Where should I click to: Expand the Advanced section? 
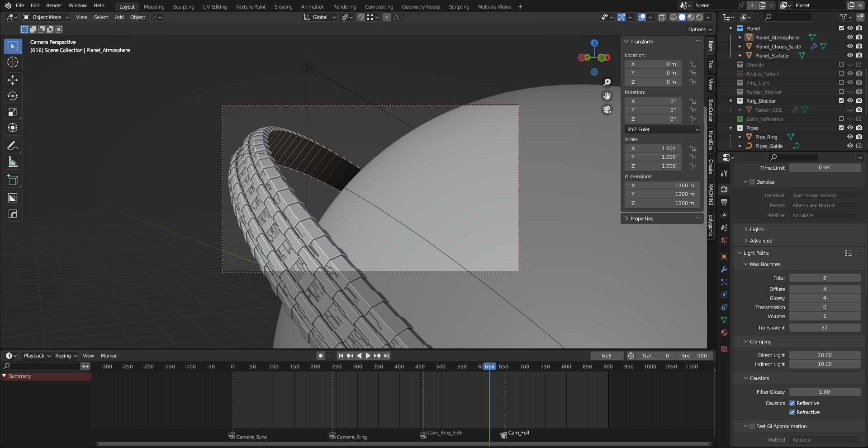coord(761,241)
